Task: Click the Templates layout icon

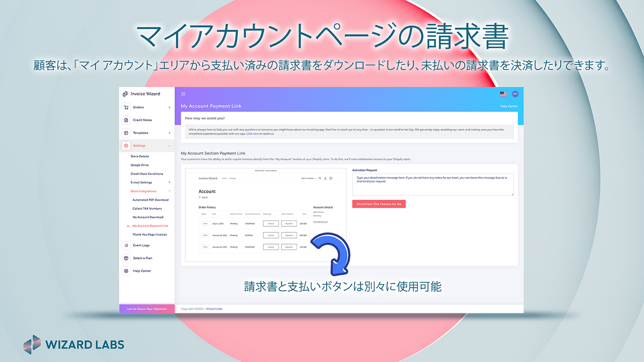Action: pos(126,133)
